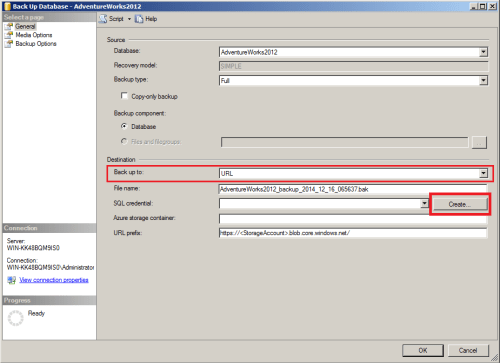Click Create credential button
The image size is (500, 364).
point(460,204)
